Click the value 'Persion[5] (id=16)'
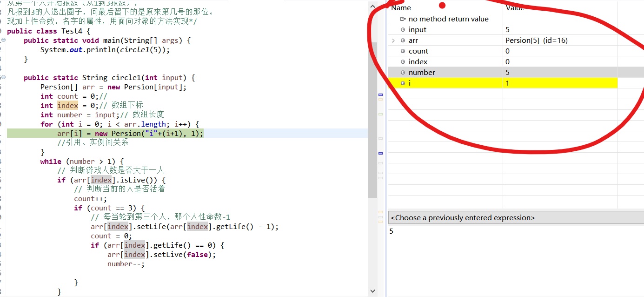Image resolution: width=644 pixels, height=297 pixels. (537, 40)
